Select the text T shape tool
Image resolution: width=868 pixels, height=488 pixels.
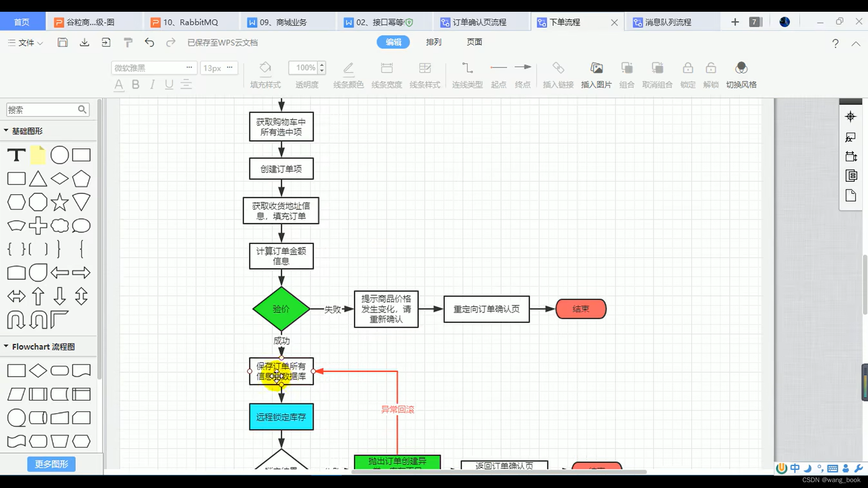pyautogui.click(x=16, y=155)
